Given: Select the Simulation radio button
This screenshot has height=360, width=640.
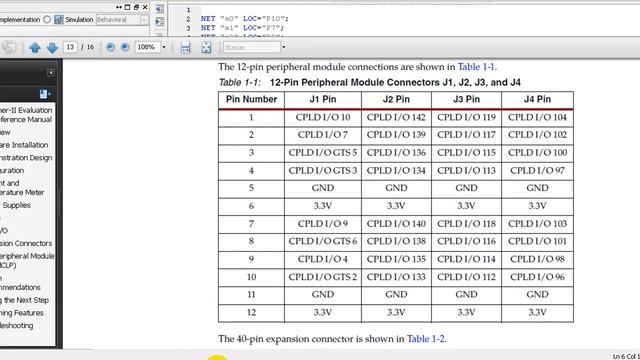Looking at the screenshot, I should [x=47, y=19].
